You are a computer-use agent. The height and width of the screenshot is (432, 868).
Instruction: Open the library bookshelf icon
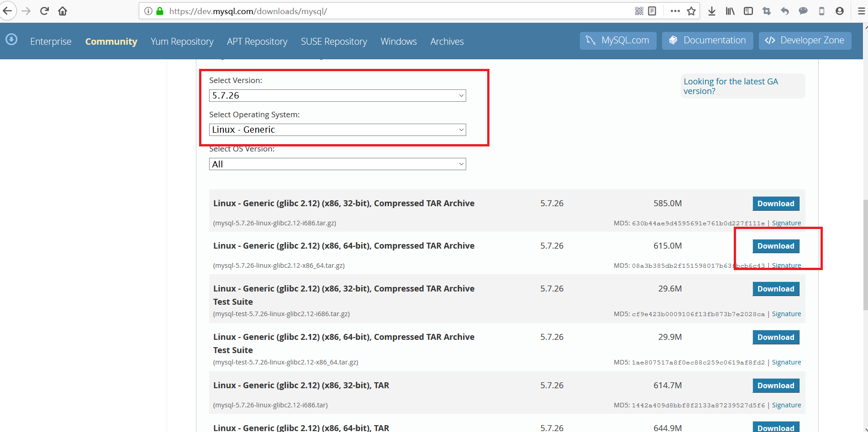(730, 11)
